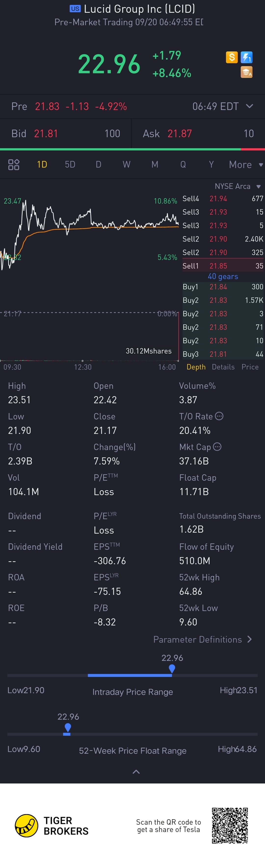Viewport: 265px width, 868px height.
Task: Open the chart layout grid icon
Action: [14, 164]
